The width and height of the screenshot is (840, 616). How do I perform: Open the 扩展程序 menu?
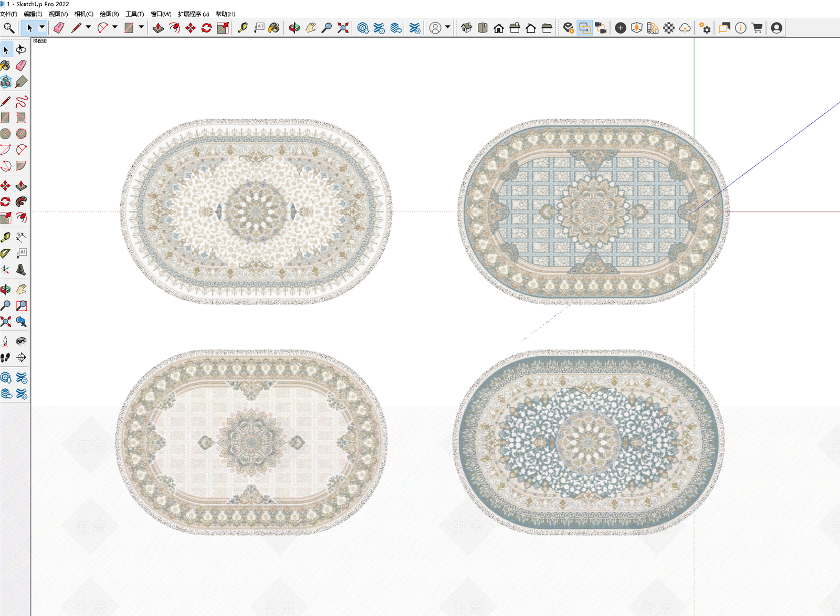coord(193,14)
